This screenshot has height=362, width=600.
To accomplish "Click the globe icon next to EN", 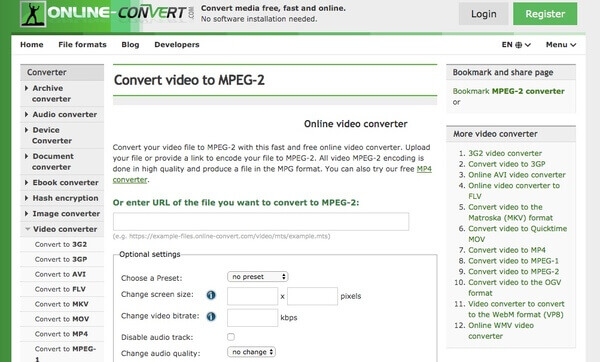I will click(x=518, y=45).
